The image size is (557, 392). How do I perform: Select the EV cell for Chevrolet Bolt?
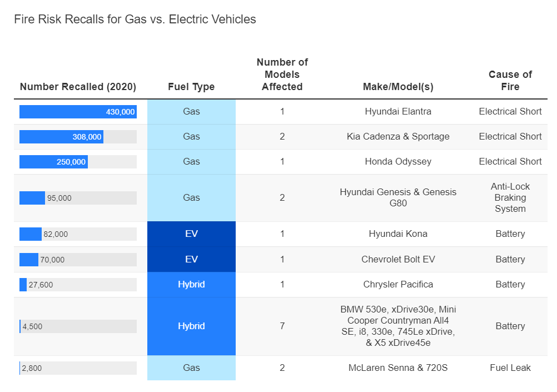[191, 259]
